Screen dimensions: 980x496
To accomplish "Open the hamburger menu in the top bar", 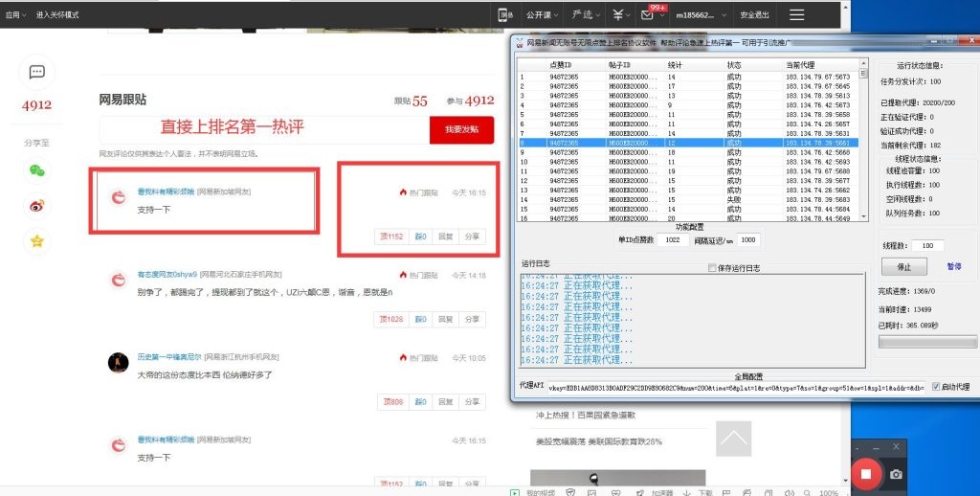I will coord(796,14).
